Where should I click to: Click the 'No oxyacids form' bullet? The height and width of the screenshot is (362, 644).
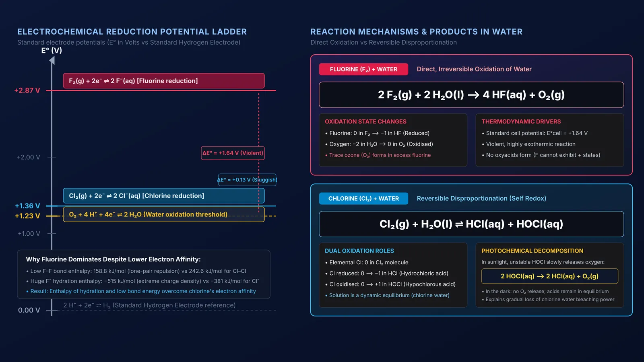pos(541,155)
